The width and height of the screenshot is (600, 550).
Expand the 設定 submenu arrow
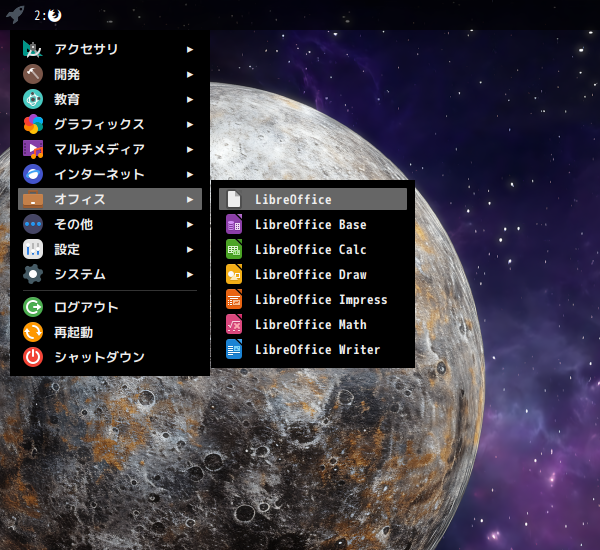[x=190, y=249]
